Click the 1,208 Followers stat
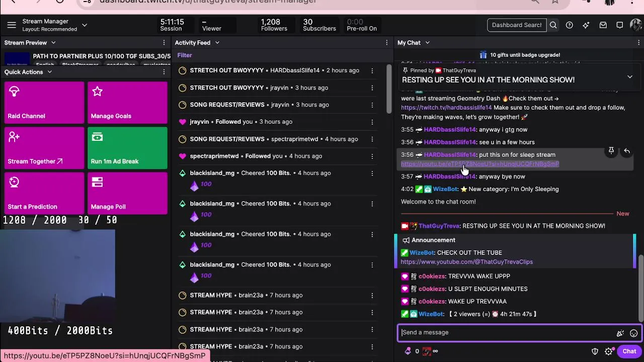Screen dimensions: 644x362 (x=274, y=25)
